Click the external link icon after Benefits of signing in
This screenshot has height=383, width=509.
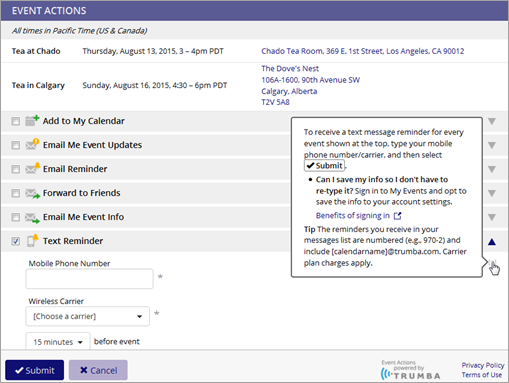(x=397, y=216)
